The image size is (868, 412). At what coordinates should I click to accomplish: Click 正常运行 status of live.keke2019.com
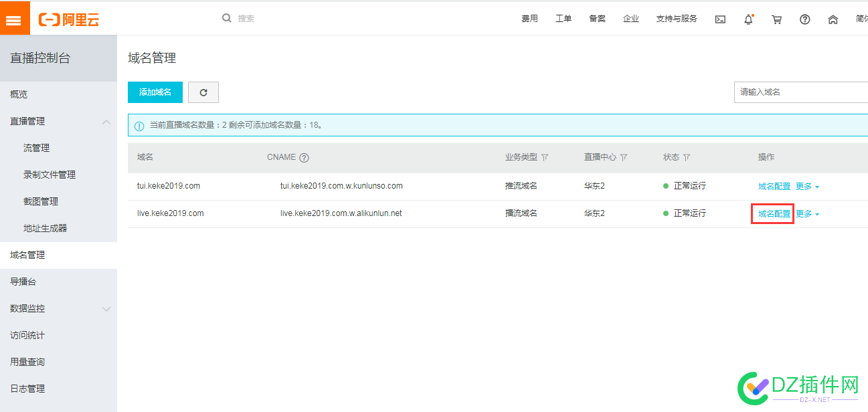point(689,213)
